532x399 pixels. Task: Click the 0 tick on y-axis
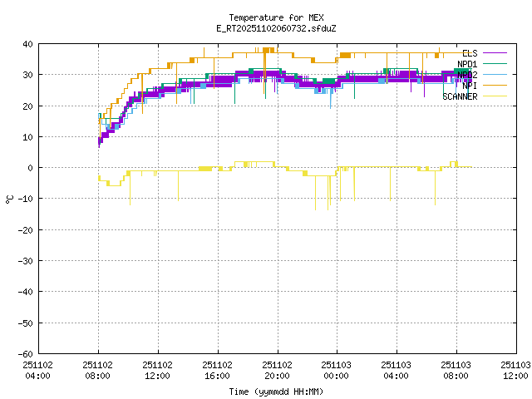coord(30,168)
